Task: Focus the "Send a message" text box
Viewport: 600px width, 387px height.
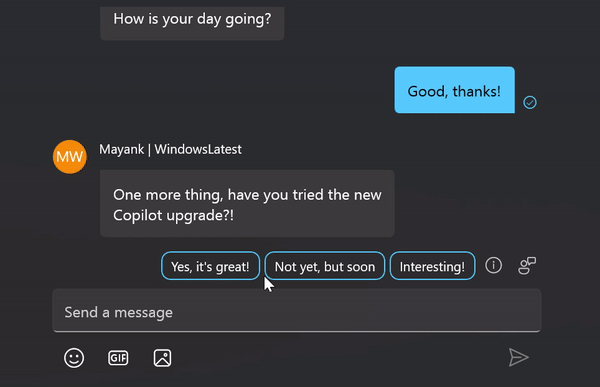Action: [297, 311]
